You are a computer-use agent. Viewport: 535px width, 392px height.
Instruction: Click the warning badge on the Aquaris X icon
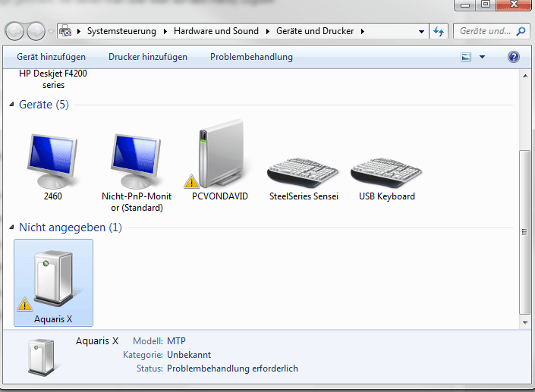(x=24, y=304)
